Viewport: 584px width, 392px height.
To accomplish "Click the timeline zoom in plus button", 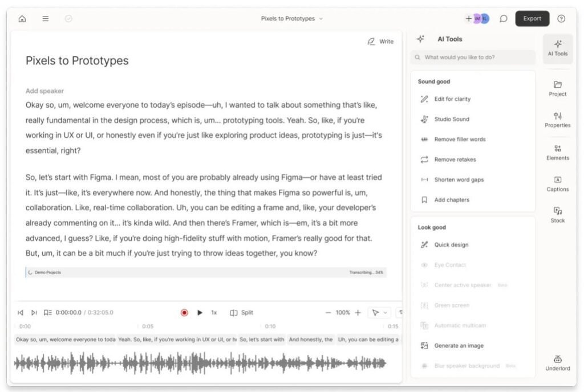I will [x=358, y=313].
